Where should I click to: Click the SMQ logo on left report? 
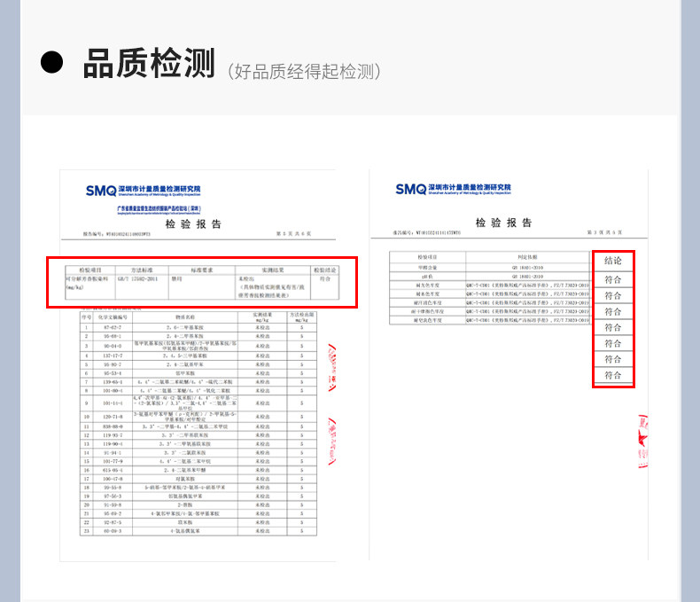point(100,190)
